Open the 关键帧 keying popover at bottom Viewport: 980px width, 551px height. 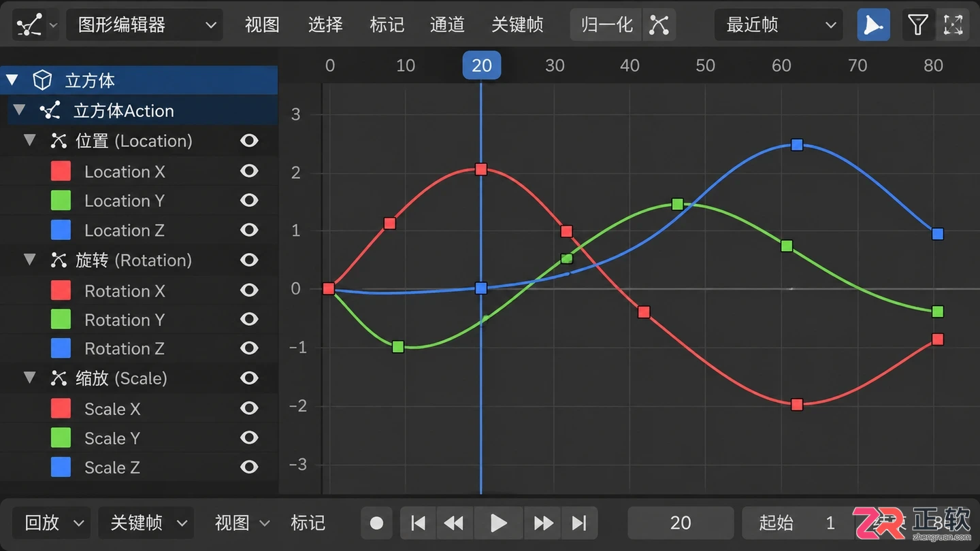[x=146, y=522]
